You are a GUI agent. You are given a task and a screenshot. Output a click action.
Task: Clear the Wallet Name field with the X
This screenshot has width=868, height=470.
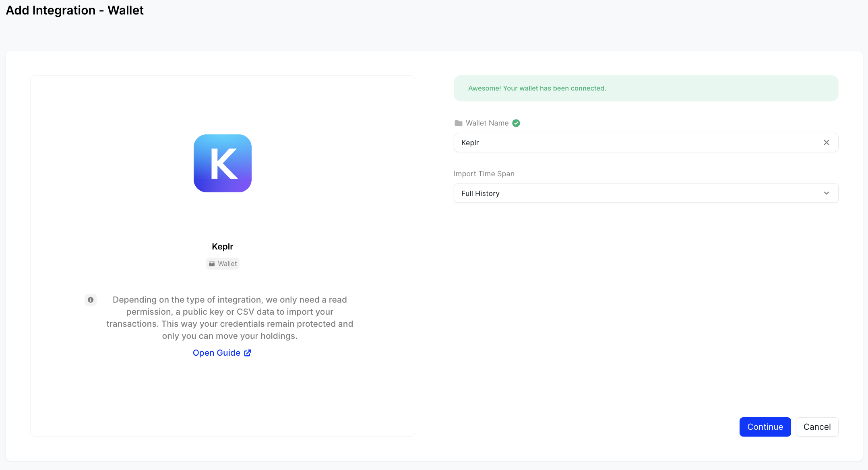(827, 142)
